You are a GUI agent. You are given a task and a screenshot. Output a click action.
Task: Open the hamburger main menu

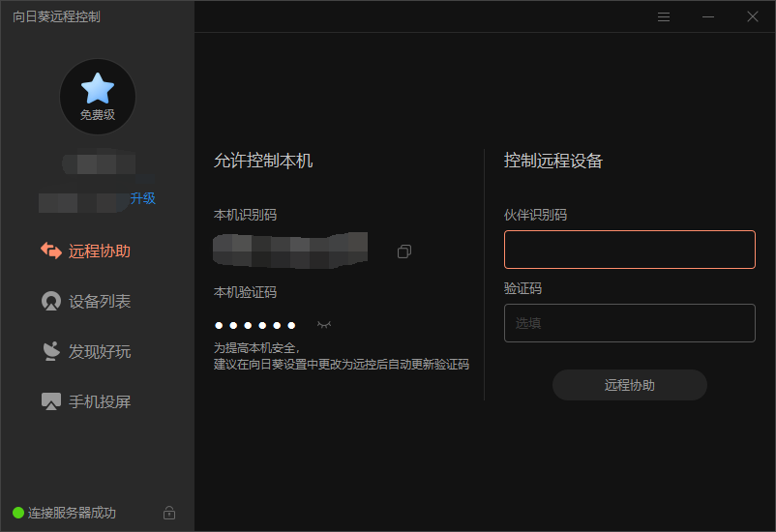[664, 17]
